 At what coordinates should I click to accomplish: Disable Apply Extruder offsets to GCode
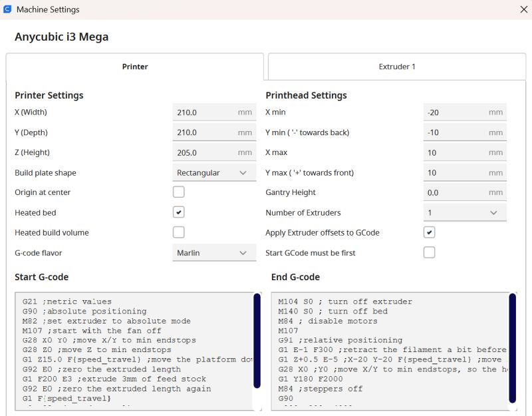pyautogui.click(x=430, y=232)
